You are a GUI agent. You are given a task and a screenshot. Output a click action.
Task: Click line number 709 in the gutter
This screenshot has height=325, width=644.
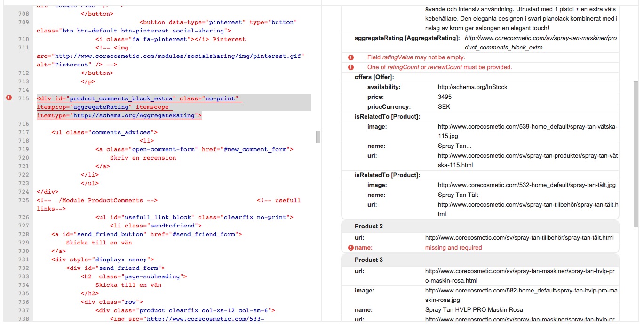point(24,22)
